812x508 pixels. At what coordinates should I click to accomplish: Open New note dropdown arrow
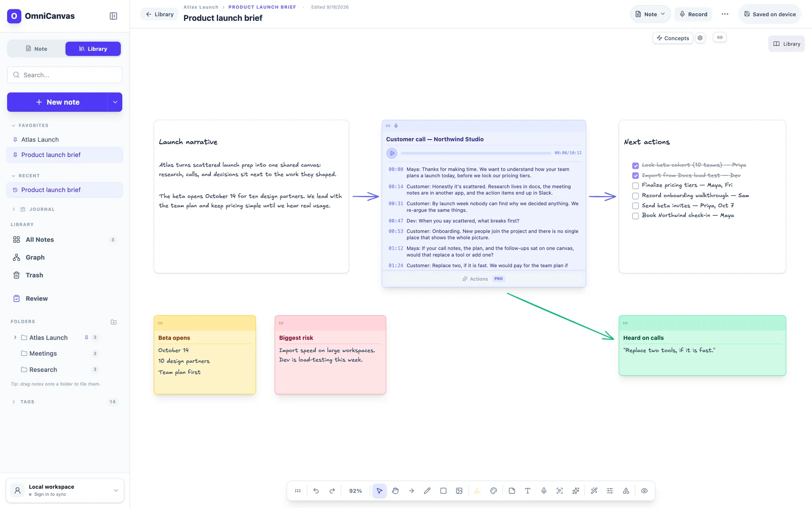point(115,102)
